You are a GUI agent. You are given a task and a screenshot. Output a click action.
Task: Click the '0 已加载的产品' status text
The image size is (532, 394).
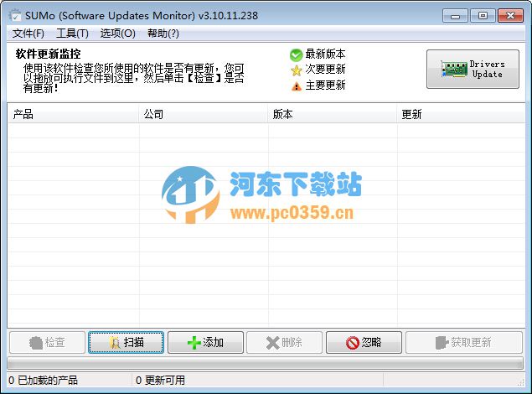point(43,380)
